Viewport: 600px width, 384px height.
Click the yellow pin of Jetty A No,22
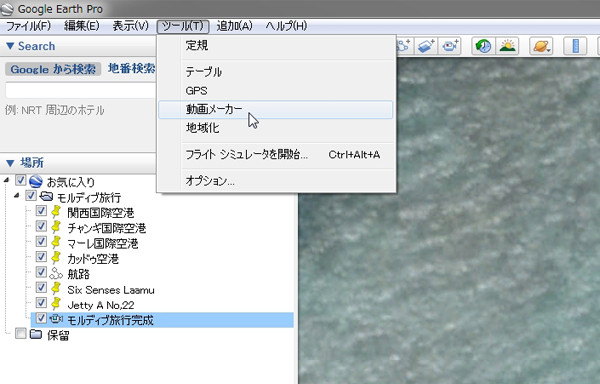(56, 304)
